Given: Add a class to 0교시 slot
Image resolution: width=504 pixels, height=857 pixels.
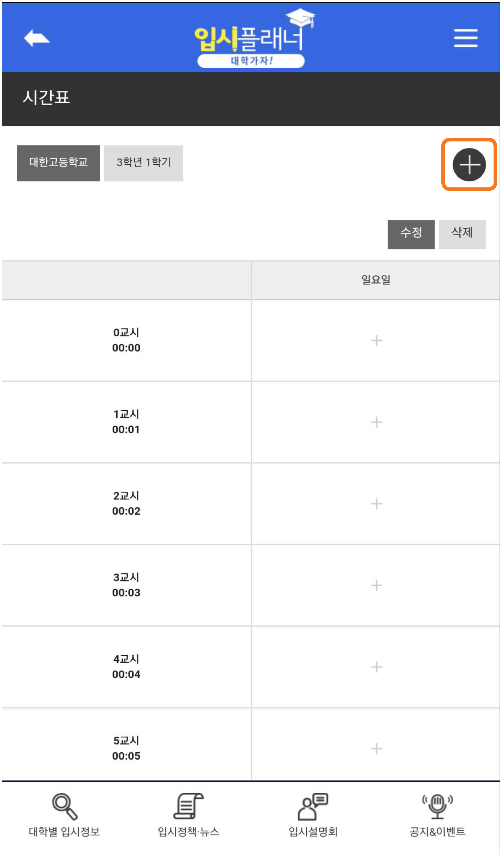Looking at the screenshot, I should (377, 341).
